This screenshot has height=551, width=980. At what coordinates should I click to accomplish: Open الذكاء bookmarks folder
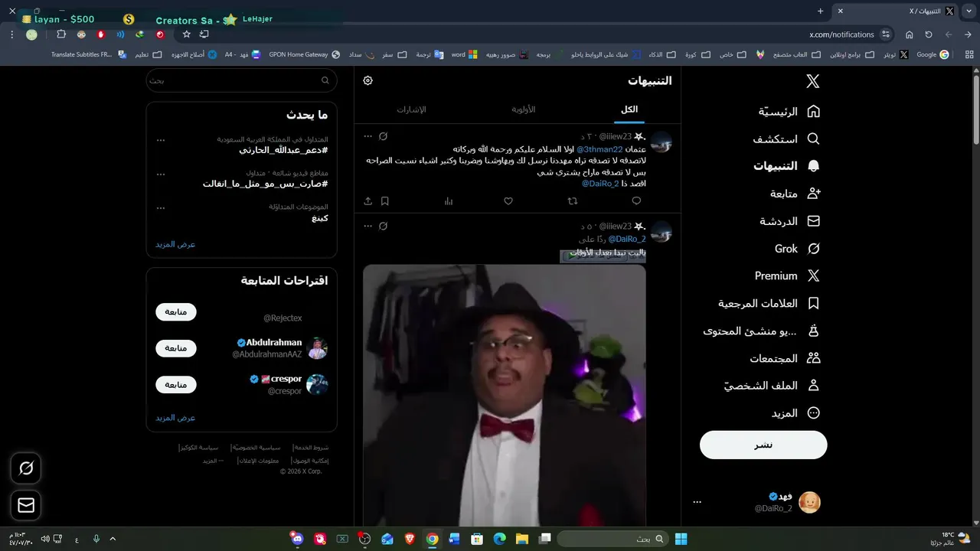(x=662, y=54)
